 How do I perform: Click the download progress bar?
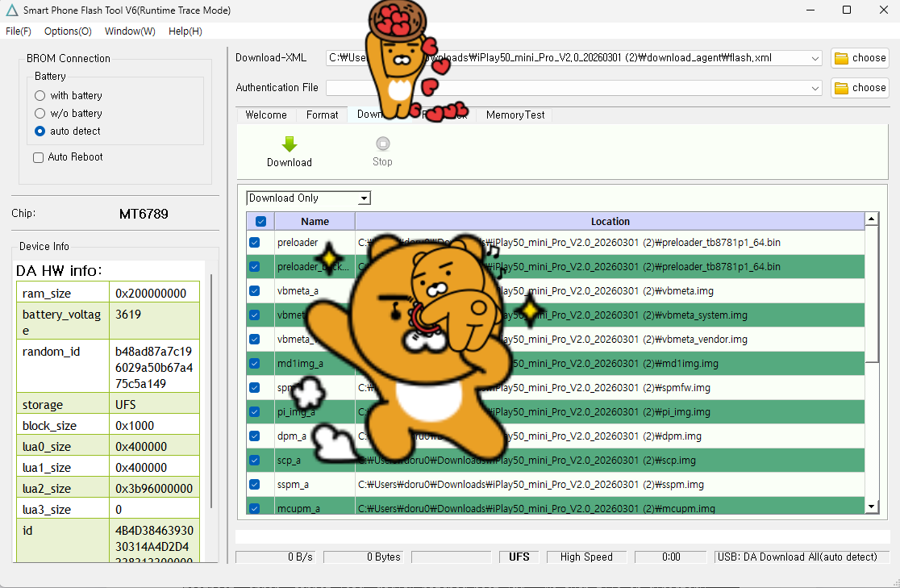pyautogui.click(x=563, y=536)
